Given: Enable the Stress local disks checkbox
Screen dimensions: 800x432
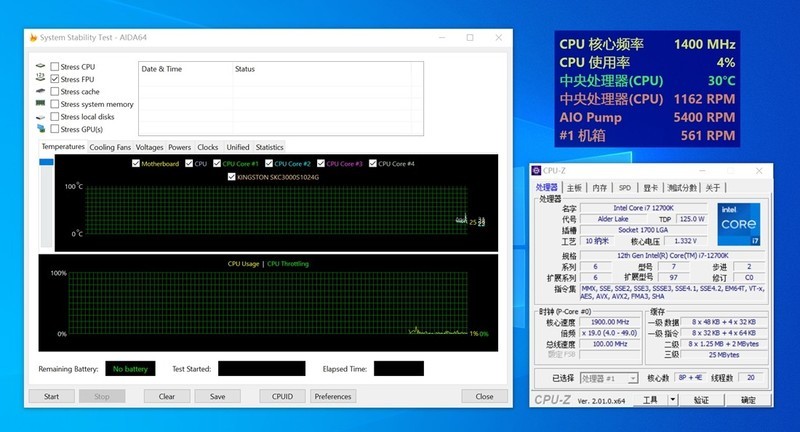Looking at the screenshot, I should (55, 116).
